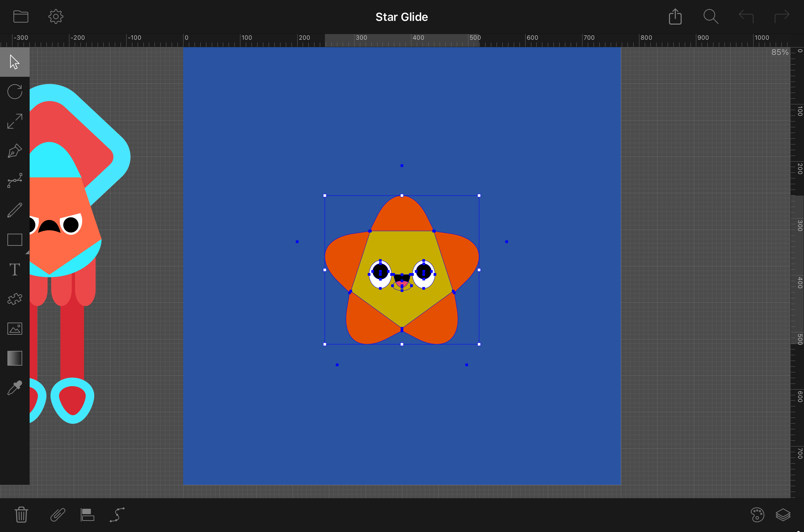Open the document browser folder
This screenshot has height=532, width=804.
tap(21, 16)
